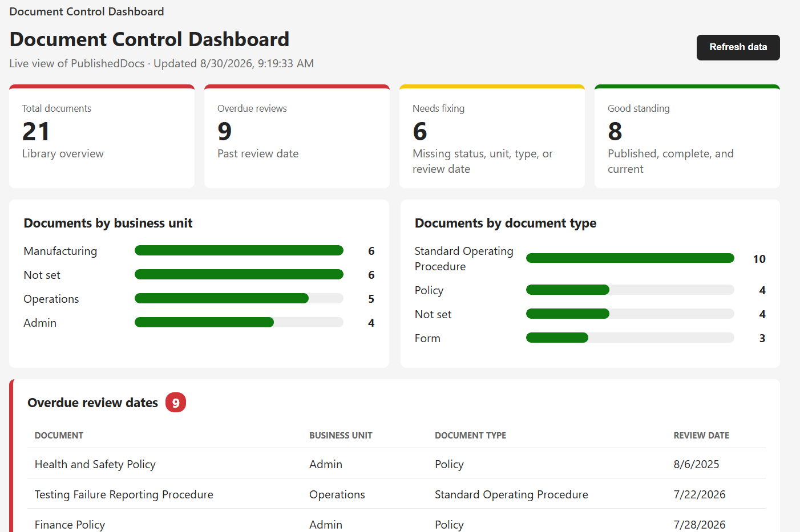This screenshot has height=532, width=800.
Task: Click the Form document type bar
Action: point(630,338)
